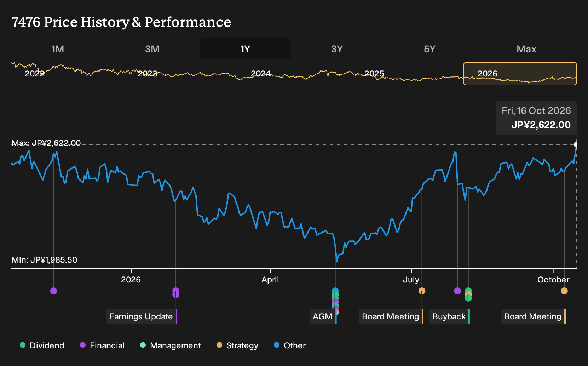Open the 5Y time range tab
This screenshot has height=366, width=588.
(430, 49)
